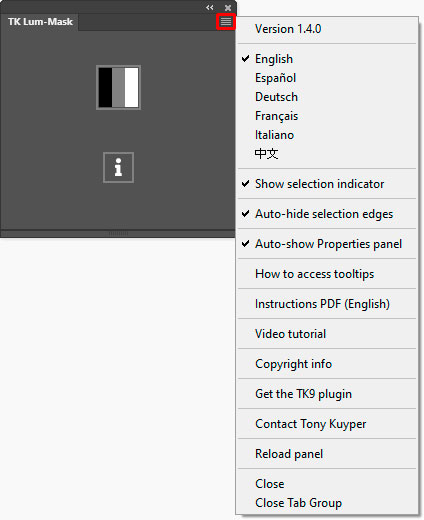The height and width of the screenshot is (520, 424).
Task: Choose Reload panel
Action: click(x=327, y=454)
